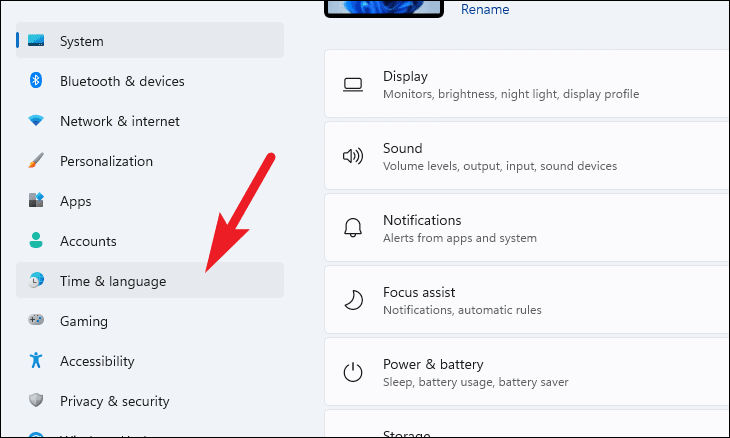Image resolution: width=730 pixels, height=438 pixels.
Task: Click the desktop wallpaper thumbnail
Action: (384, 8)
